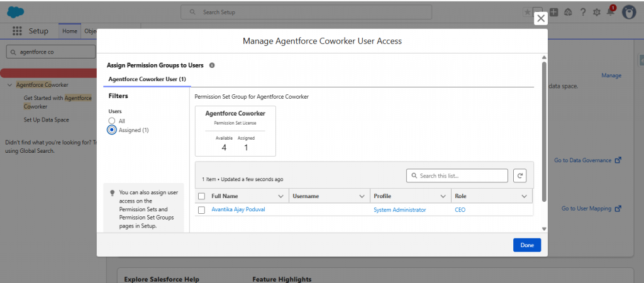The width and height of the screenshot is (644, 283).
Task: Click the scroll-down arrow in the dialog
Action: (x=544, y=228)
